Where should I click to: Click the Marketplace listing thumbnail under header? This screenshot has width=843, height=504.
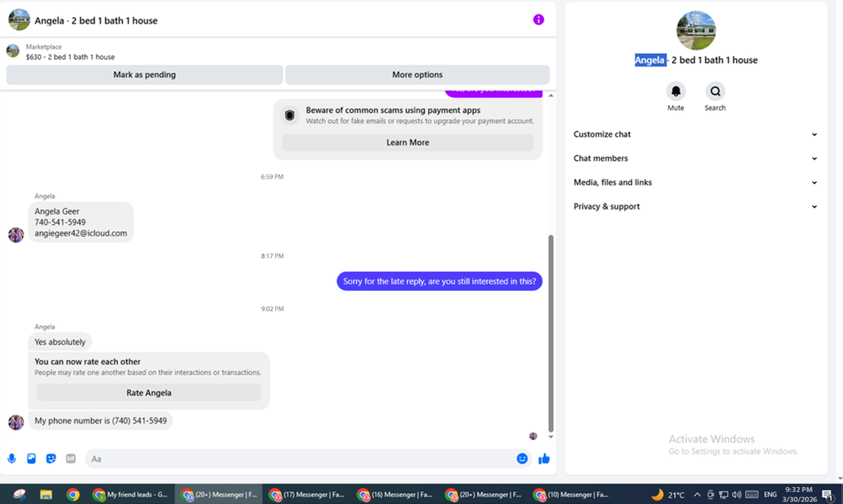coord(13,51)
